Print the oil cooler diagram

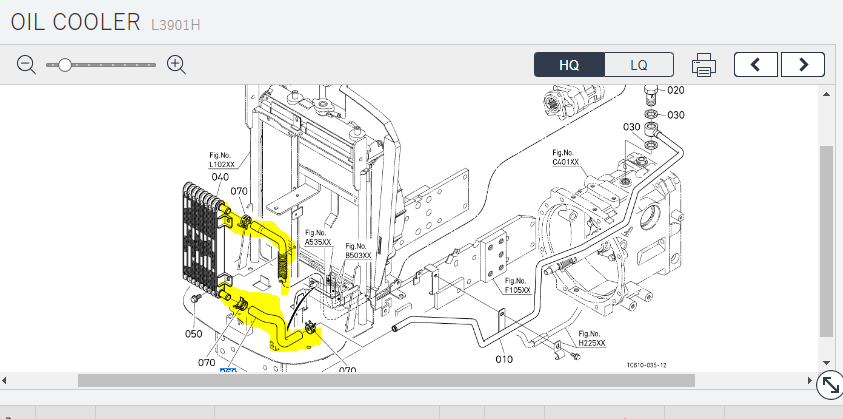click(x=704, y=65)
